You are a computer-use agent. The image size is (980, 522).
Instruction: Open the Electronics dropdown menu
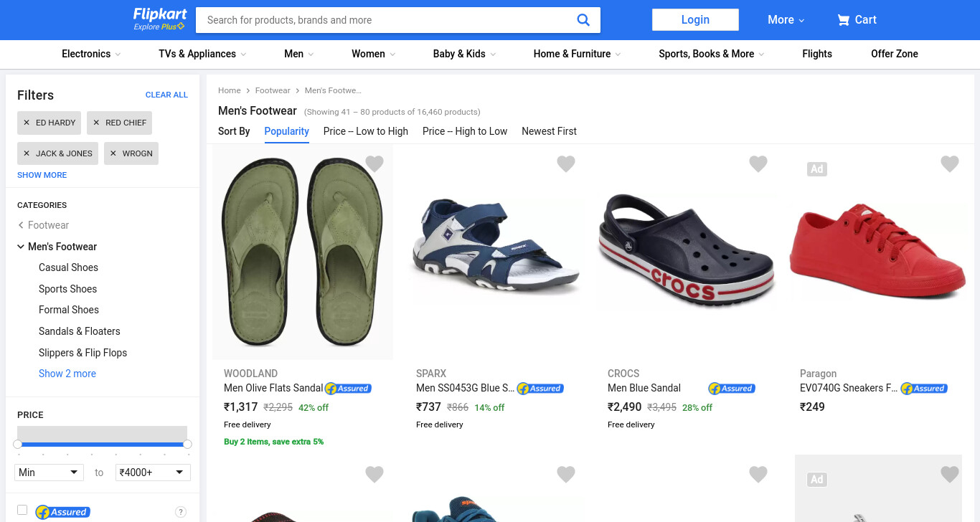pyautogui.click(x=91, y=54)
